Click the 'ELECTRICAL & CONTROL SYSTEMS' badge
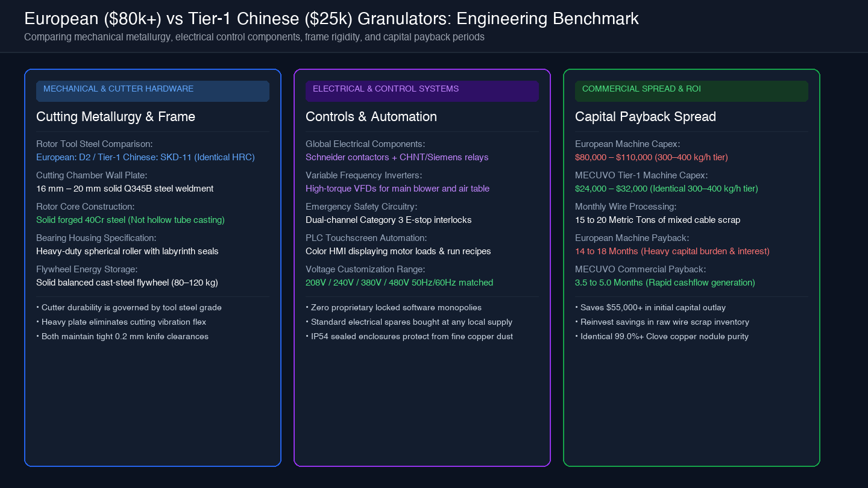Viewport: 868px width, 488px height. [x=422, y=91]
